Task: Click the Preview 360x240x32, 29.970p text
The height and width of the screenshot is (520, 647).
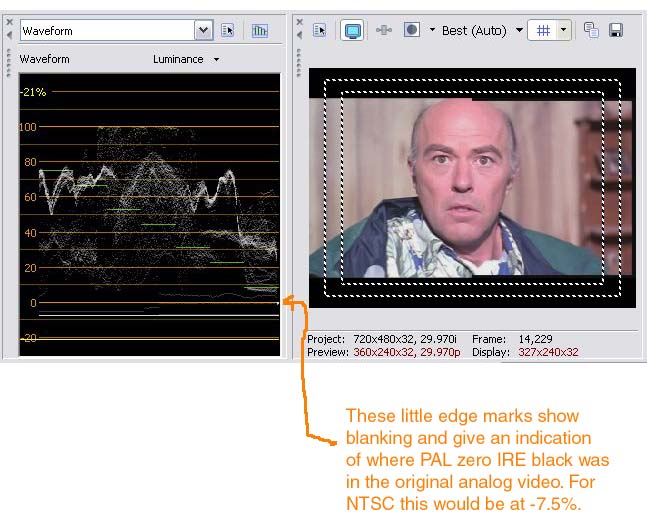Action: click(384, 352)
